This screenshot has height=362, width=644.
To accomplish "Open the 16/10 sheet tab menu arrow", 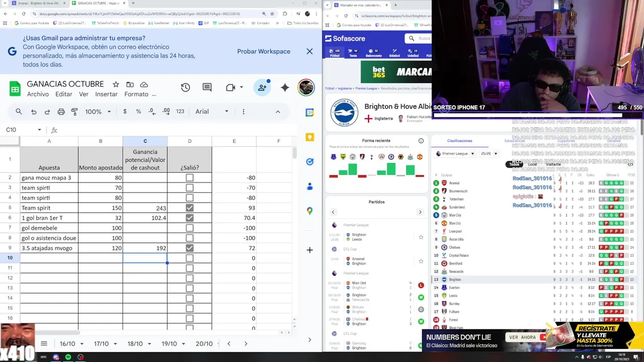I will tap(81, 344).
